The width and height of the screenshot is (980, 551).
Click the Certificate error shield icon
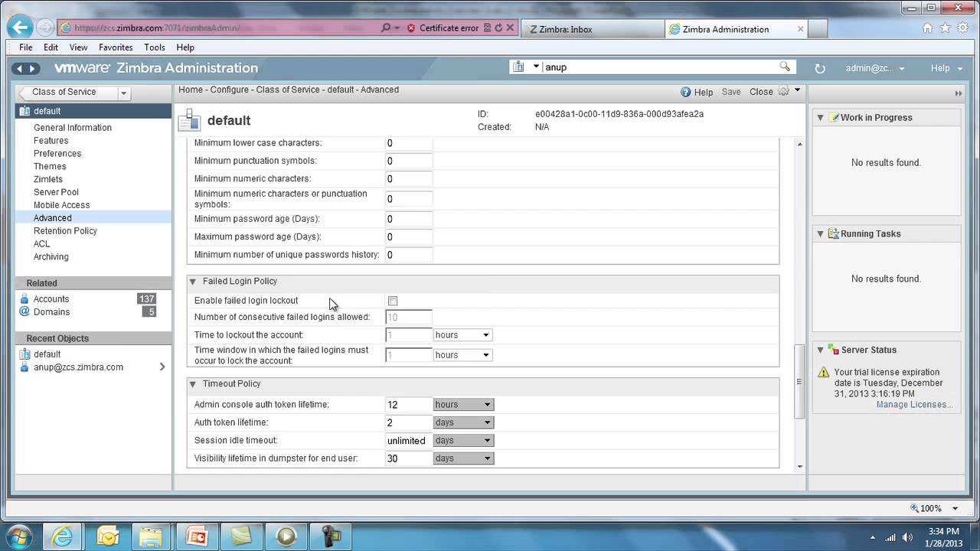pos(411,28)
